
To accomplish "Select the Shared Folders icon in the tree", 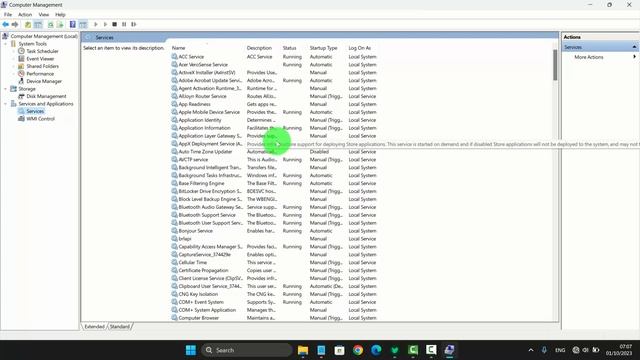I will tap(21, 66).
